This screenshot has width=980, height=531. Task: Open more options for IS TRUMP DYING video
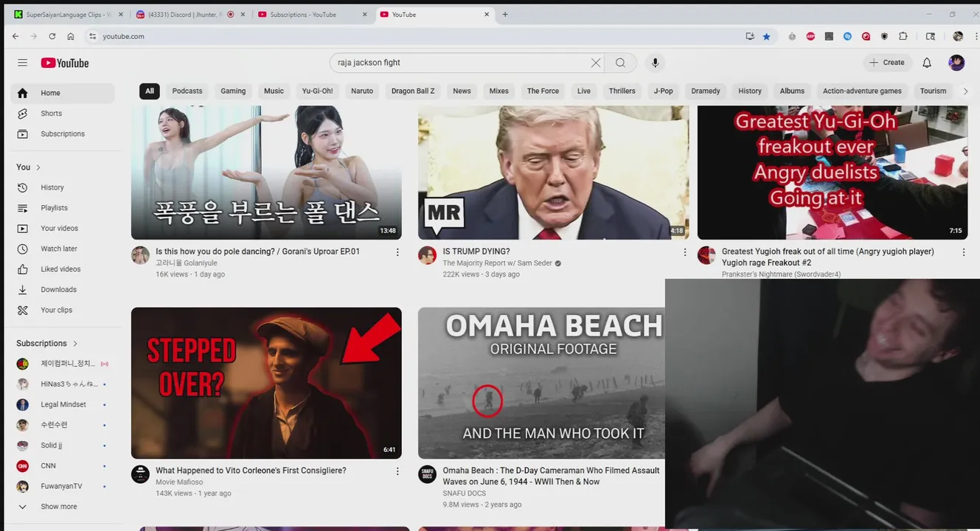coord(684,252)
